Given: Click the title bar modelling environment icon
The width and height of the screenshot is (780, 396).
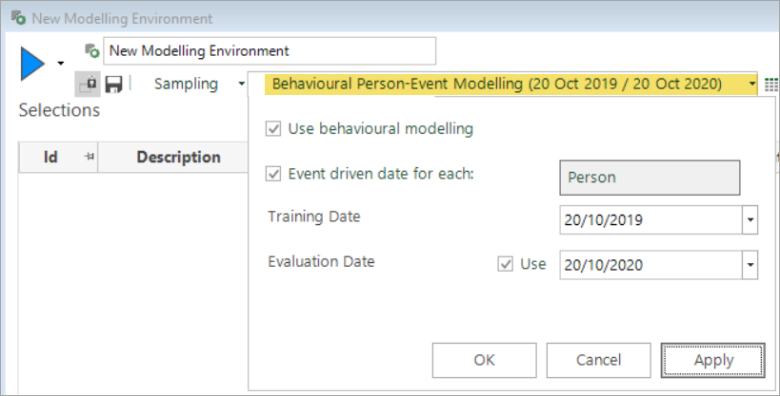Looking at the screenshot, I should [x=19, y=18].
